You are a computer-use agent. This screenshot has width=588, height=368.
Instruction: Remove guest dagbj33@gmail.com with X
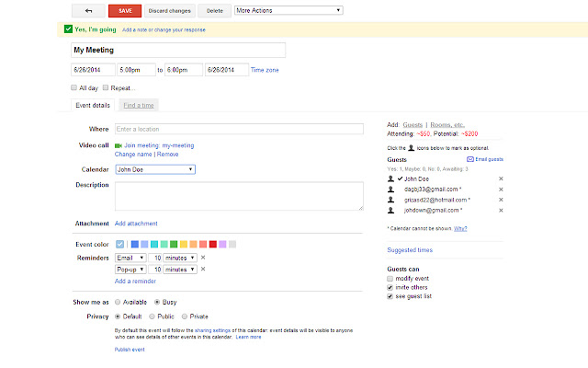(x=501, y=190)
